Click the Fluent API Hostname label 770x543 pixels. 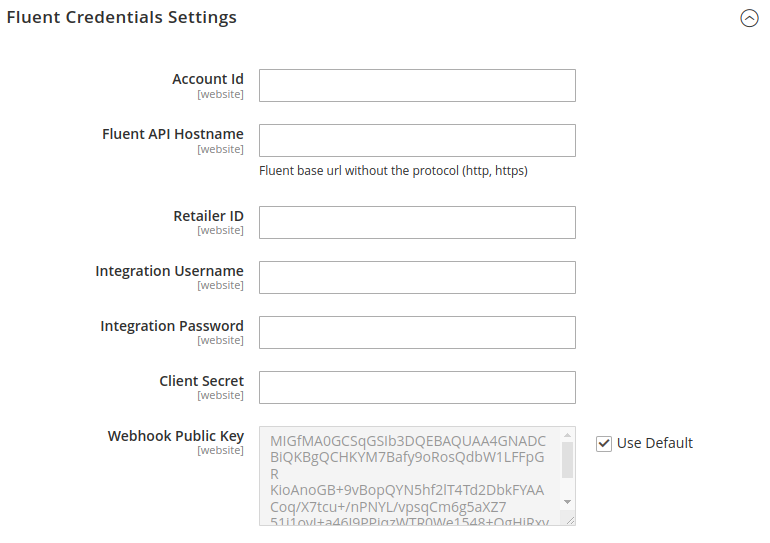click(172, 134)
